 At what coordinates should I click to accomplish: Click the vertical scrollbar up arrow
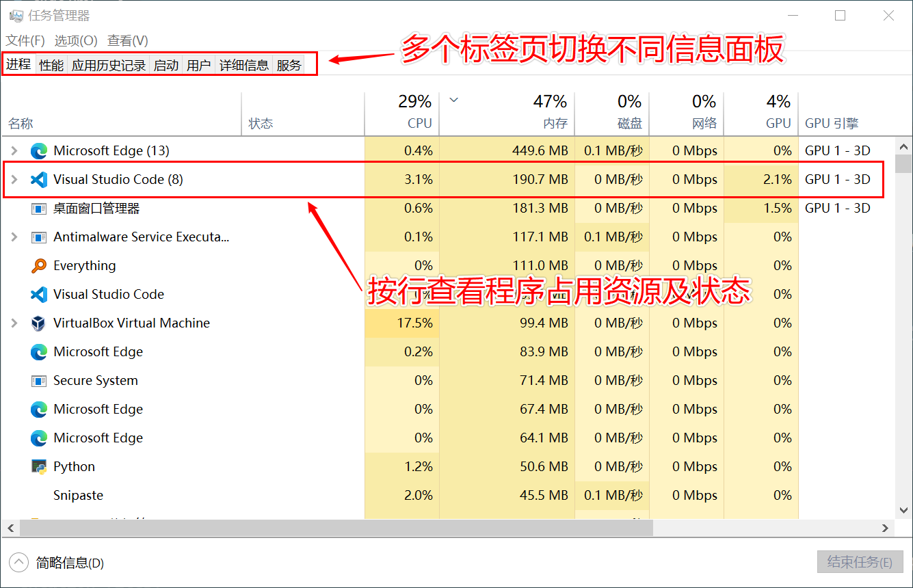pos(903,146)
